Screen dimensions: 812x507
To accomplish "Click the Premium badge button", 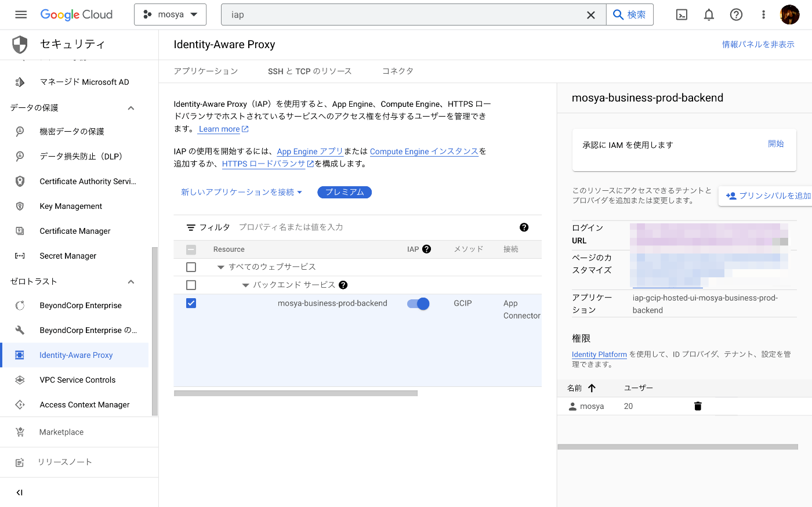I will coord(345,192).
